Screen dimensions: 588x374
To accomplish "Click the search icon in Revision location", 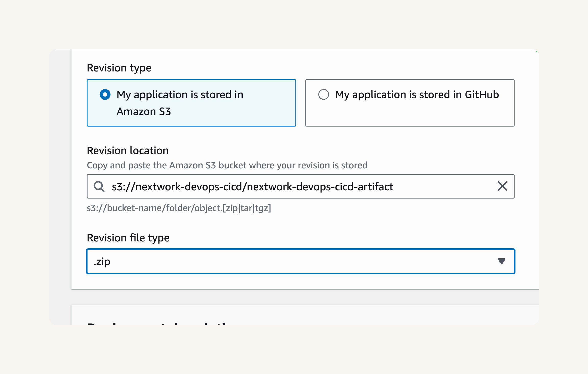I will tap(99, 186).
